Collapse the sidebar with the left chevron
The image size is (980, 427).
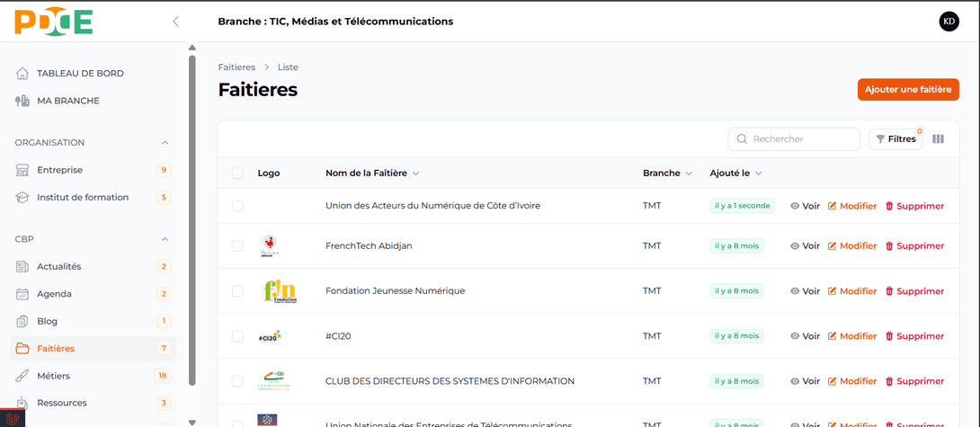pos(175,22)
